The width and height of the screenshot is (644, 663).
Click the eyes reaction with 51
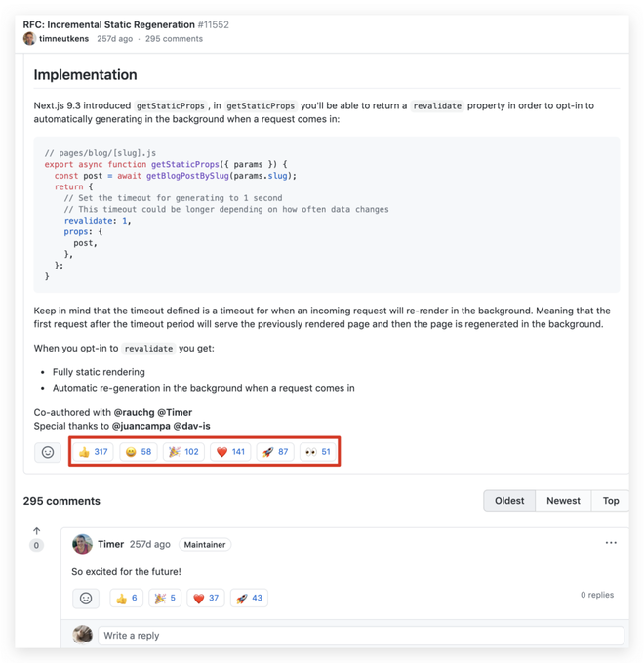coord(317,452)
